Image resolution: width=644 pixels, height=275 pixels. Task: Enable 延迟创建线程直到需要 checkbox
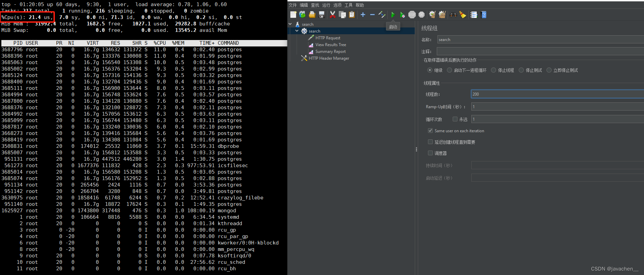430,142
